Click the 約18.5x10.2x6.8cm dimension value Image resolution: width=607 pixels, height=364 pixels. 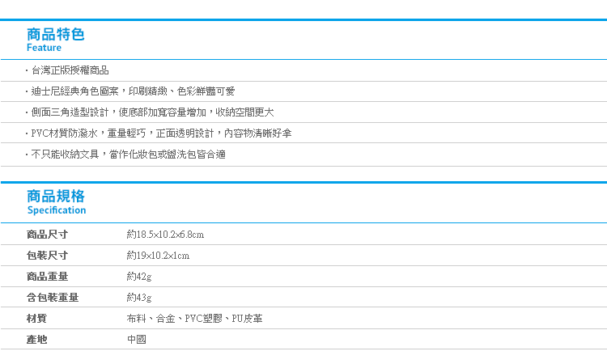(165, 235)
